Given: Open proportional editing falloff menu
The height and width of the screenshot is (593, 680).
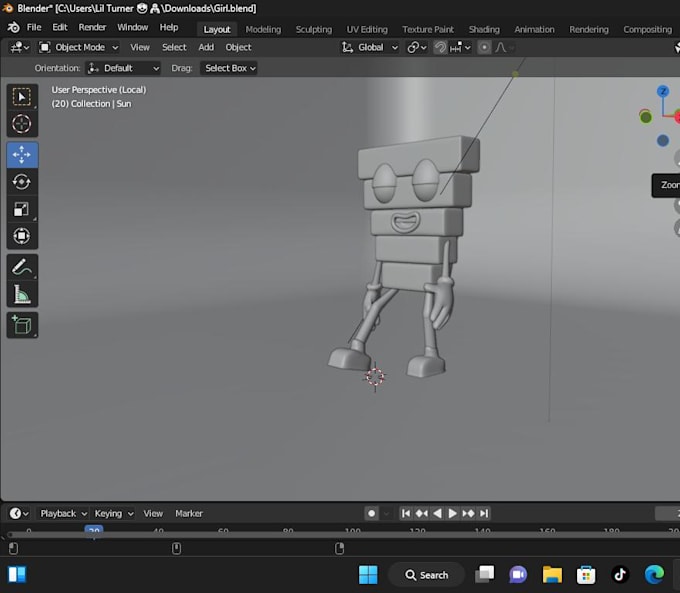Looking at the screenshot, I should click(x=505, y=47).
